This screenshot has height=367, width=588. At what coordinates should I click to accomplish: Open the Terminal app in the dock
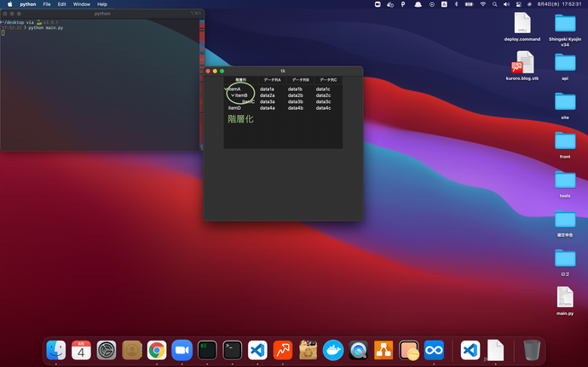233,350
